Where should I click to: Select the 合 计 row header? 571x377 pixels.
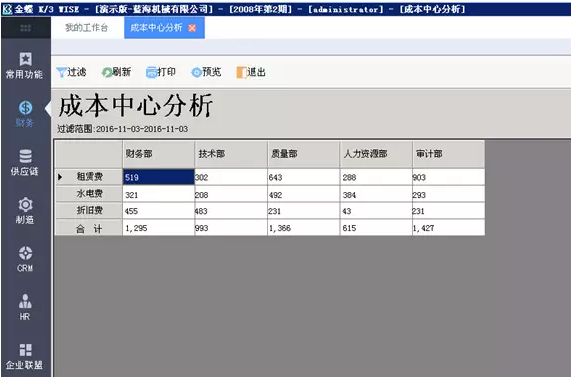click(89, 228)
